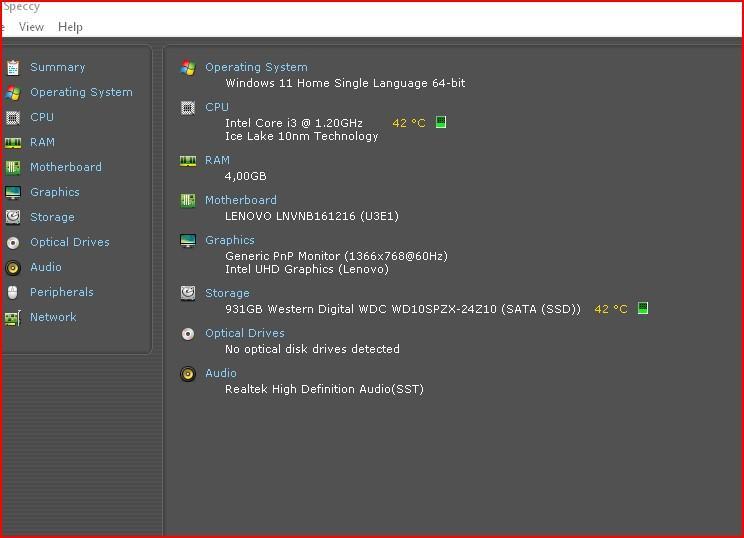Click the CPU heading link in summary
Screen dimensions: 744x538
(x=217, y=107)
